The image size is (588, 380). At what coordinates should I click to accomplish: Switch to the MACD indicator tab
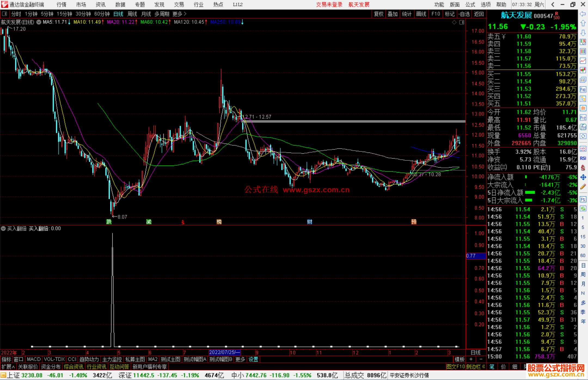[34, 359]
